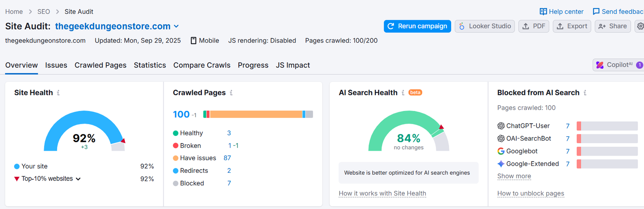Open the Compare Crawls tab

click(x=202, y=65)
